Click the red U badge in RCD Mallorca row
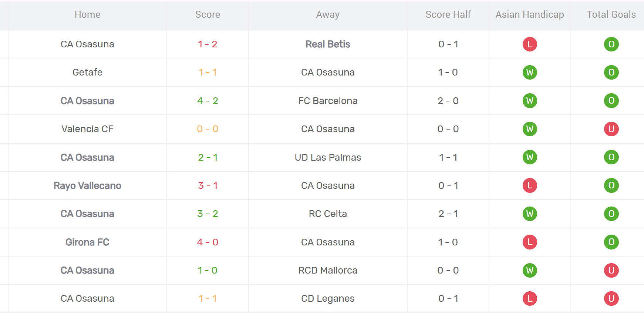The height and width of the screenshot is (315, 644). pyautogui.click(x=611, y=270)
